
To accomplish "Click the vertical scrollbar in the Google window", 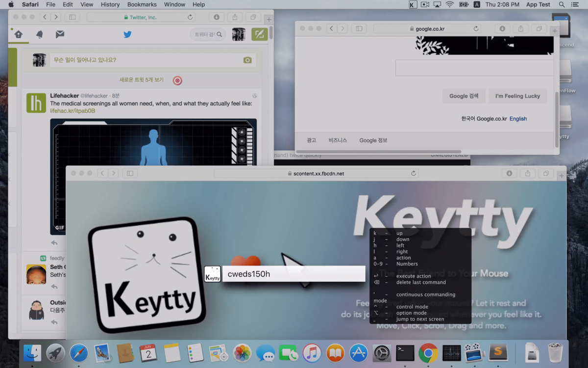I will (x=557, y=119).
